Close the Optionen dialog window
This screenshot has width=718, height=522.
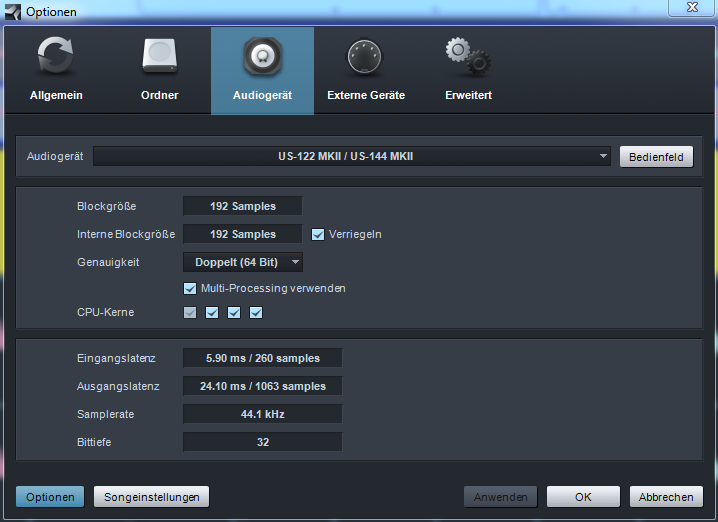tap(692, 8)
